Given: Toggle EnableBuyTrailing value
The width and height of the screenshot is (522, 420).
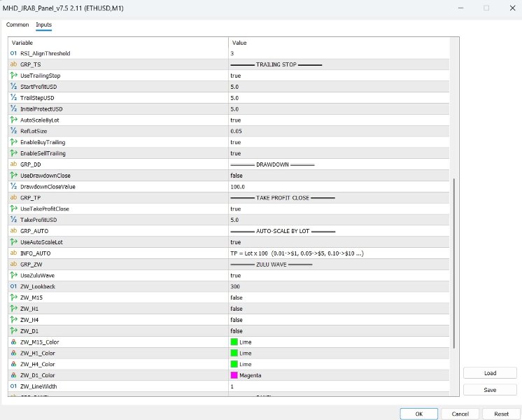Looking at the screenshot, I should click(339, 142).
